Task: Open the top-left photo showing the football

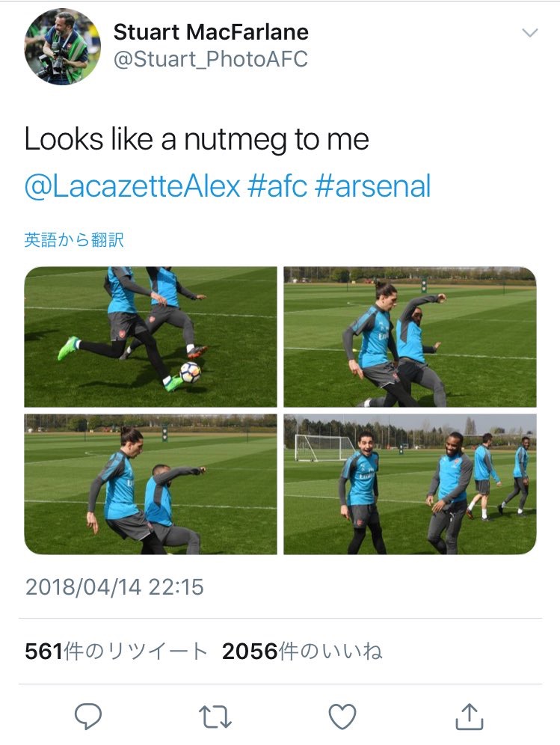Action: tap(150, 337)
